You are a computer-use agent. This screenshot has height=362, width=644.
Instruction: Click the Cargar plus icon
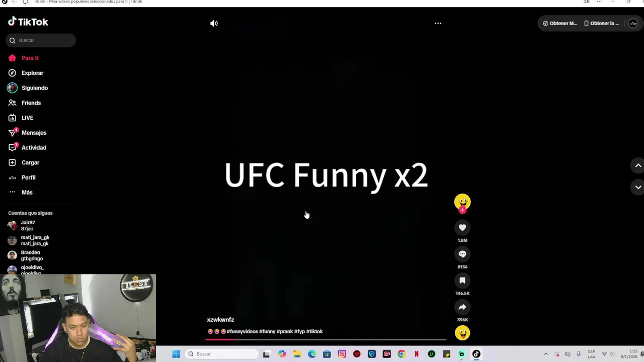point(12,162)
